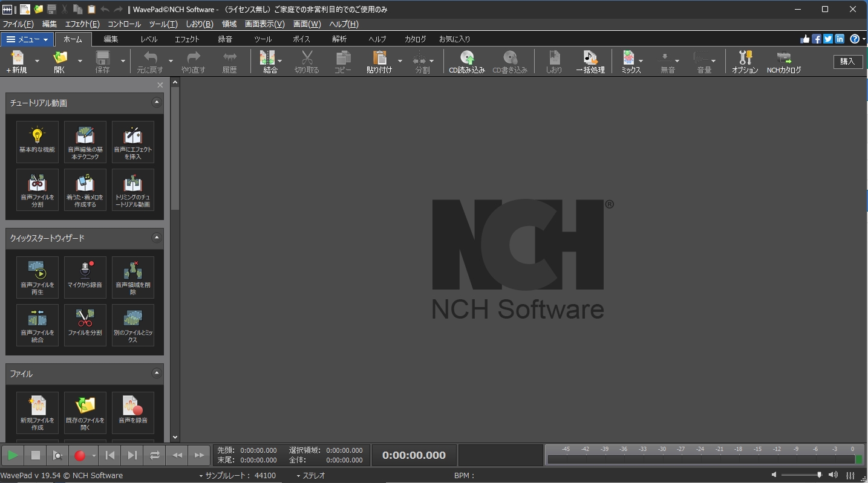Open the blue メニュー button
Image resolution: width=868 pixels, height=483 pixels.
click(x=27, y=39)
